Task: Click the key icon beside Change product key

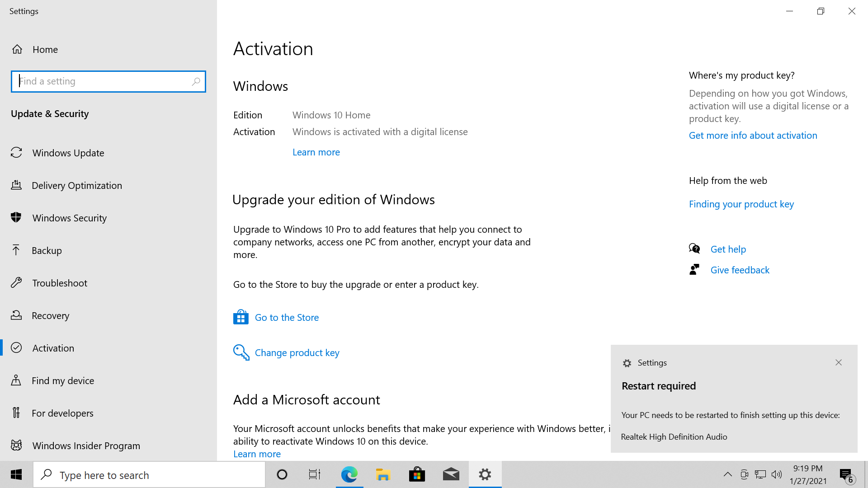Action: (241, 352)
